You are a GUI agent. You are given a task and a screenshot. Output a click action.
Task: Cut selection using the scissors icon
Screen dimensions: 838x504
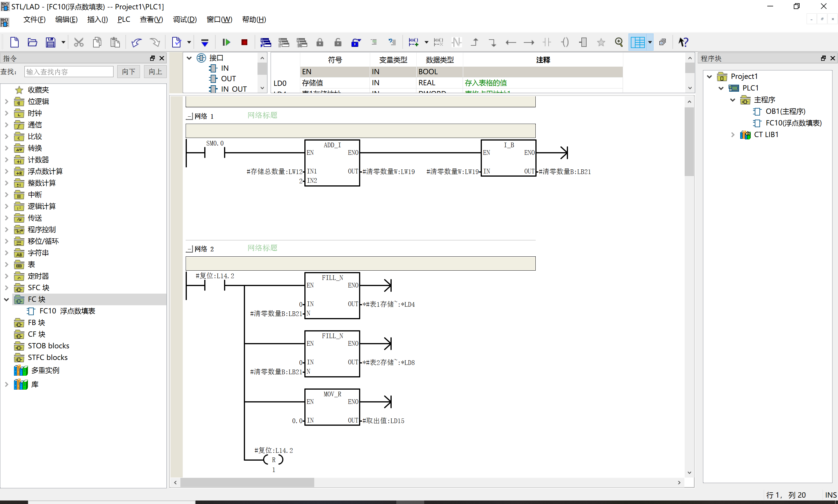[79, 42]
